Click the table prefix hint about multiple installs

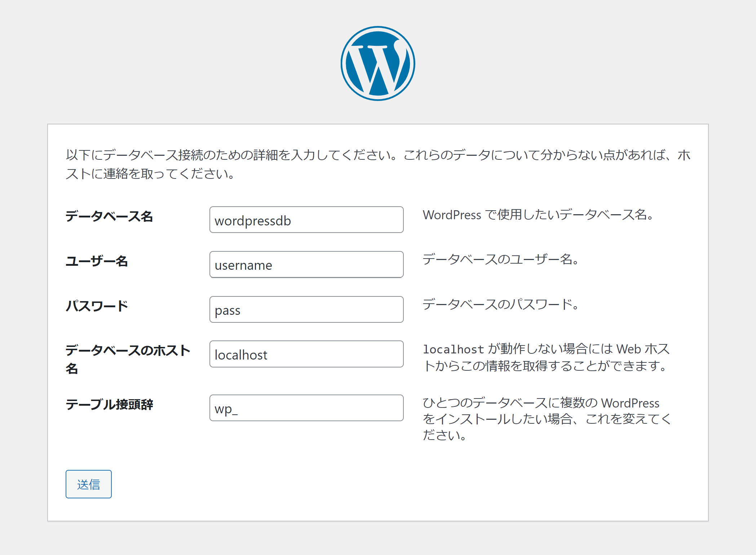[546, 419]
